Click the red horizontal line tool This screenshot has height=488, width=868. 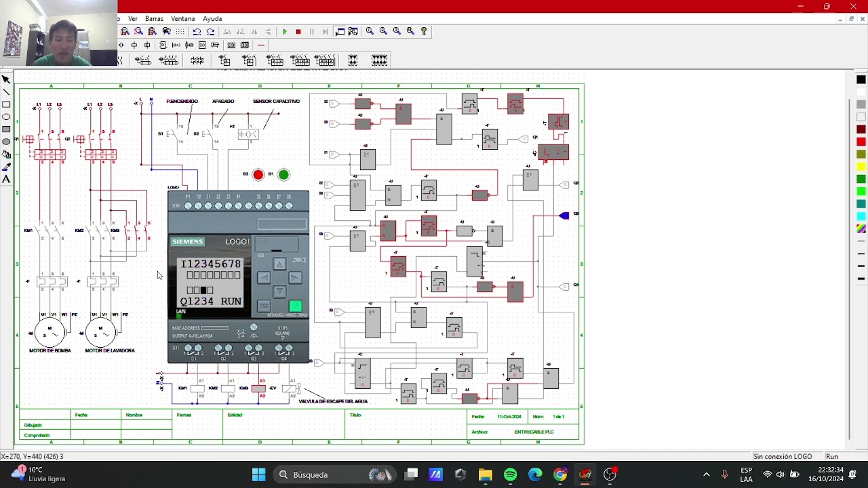coord(261,45)
